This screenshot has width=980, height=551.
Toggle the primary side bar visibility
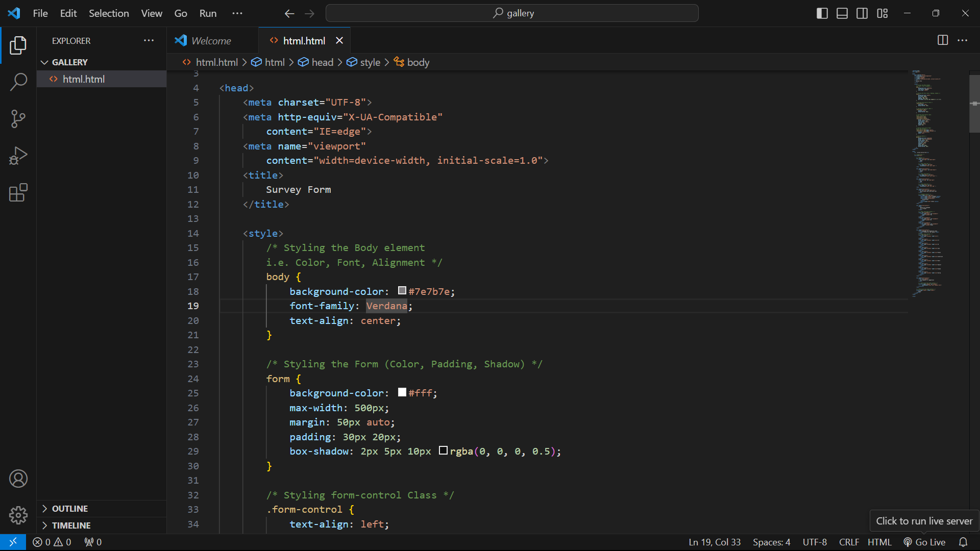click(x=822, y=13)
